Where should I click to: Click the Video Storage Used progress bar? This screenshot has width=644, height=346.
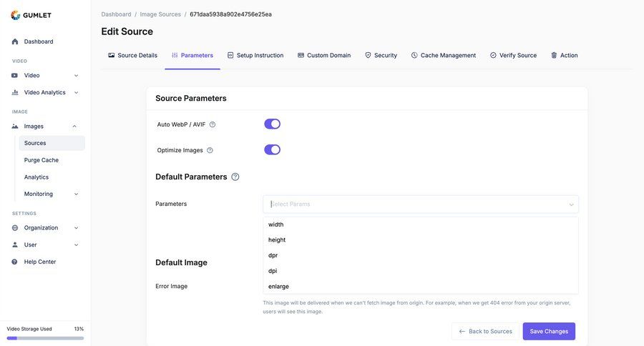45,338
